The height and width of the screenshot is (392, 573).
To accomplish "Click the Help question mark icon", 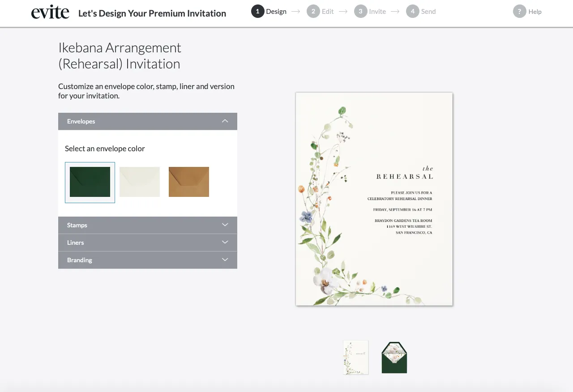I will click(519, 12).
